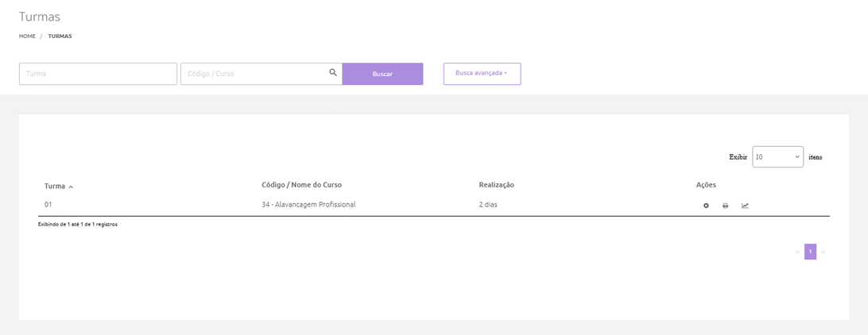868x335 pixels.
Task: Sort by the Turma column arrow
Action: point(71,187)
